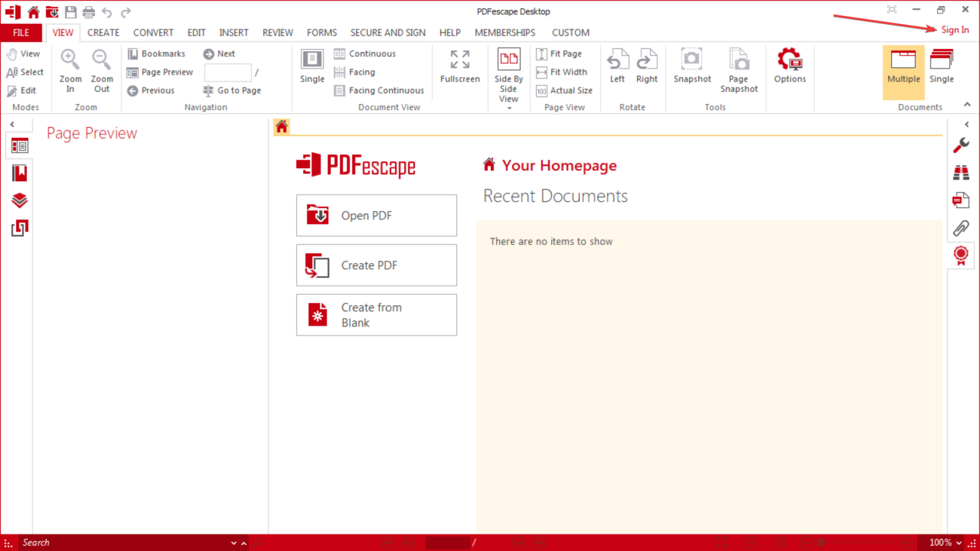Screen dimensions: 980x551
Task: Click the Next page button
Action: coord(219,54)
